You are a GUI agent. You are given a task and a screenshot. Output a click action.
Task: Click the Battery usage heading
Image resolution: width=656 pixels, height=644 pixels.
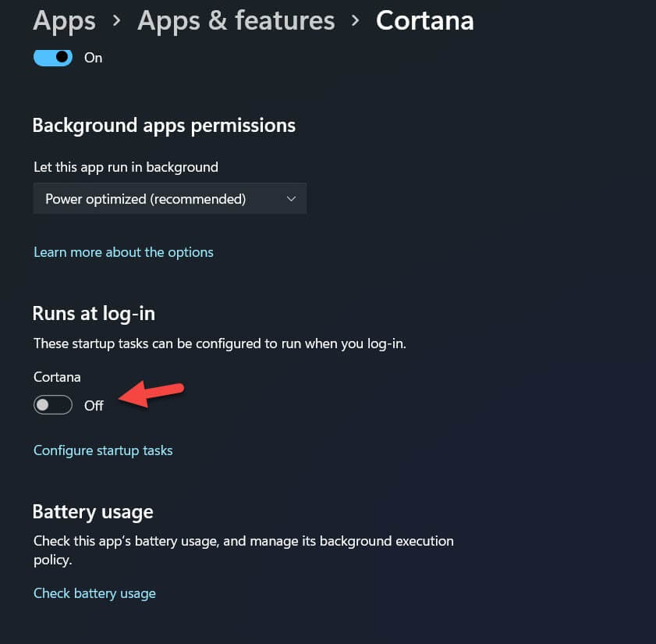pos(93,512)
